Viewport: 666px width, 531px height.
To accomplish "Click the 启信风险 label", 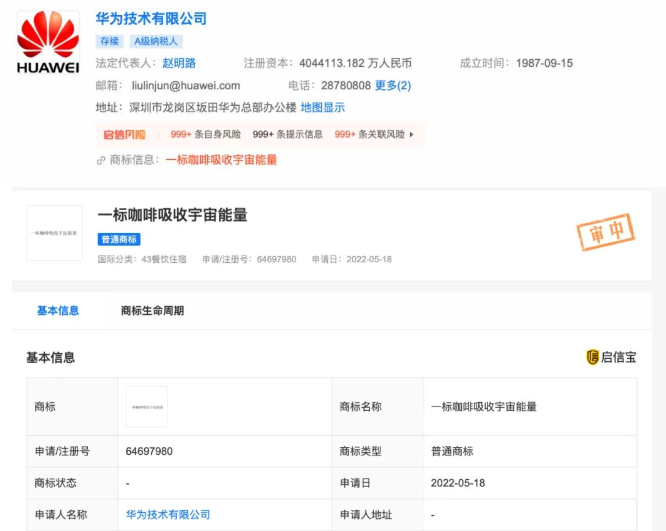I will click(x=124, y=135).
